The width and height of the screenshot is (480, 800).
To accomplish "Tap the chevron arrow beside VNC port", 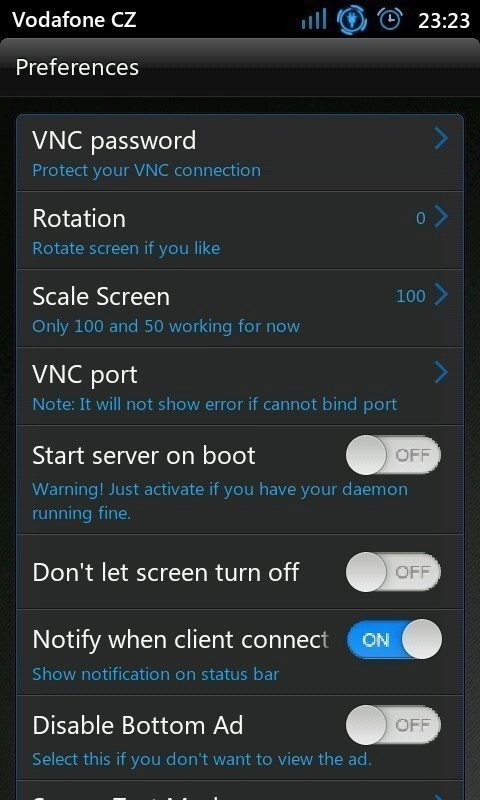I will pos(441,373).
